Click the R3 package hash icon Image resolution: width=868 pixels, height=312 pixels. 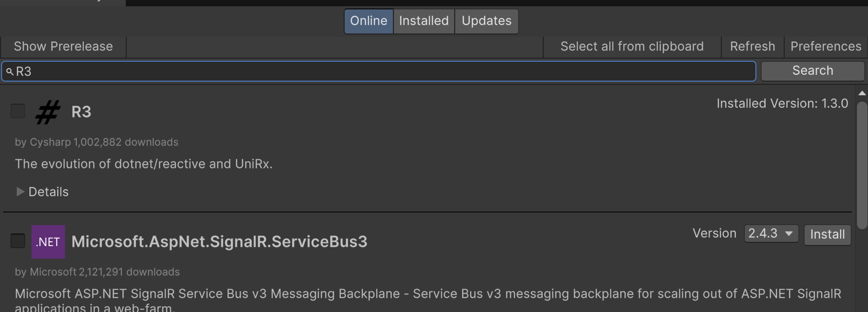[x=48, y=112]
